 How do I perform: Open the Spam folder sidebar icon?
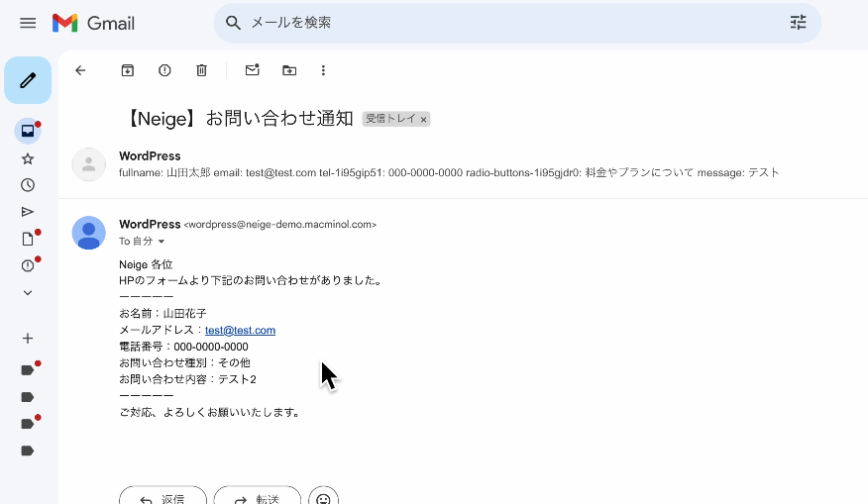[28, 265]
